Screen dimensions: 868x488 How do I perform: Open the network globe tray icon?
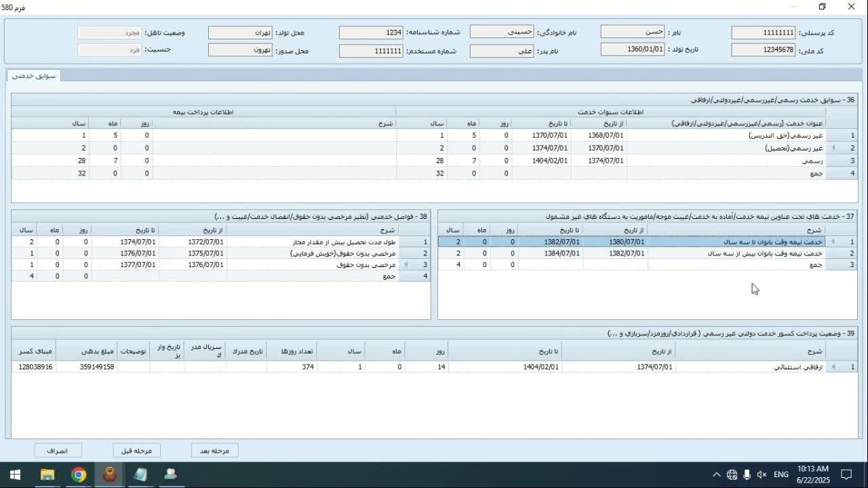pos(732,474)
